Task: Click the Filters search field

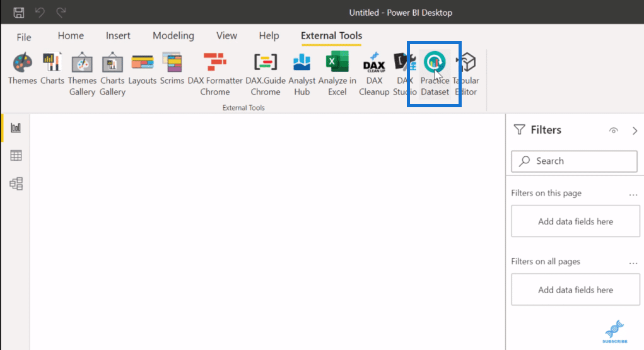Action: point(574,161)
